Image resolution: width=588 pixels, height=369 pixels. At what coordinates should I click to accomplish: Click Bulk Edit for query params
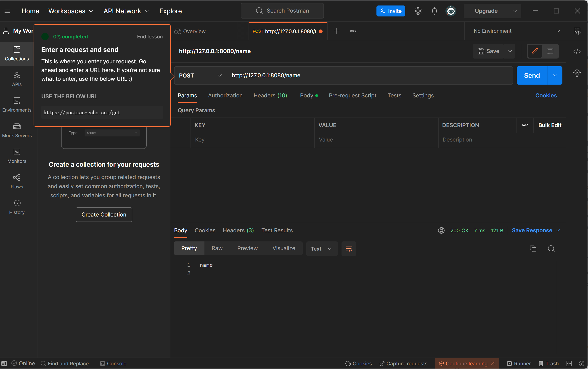[549, 125]
